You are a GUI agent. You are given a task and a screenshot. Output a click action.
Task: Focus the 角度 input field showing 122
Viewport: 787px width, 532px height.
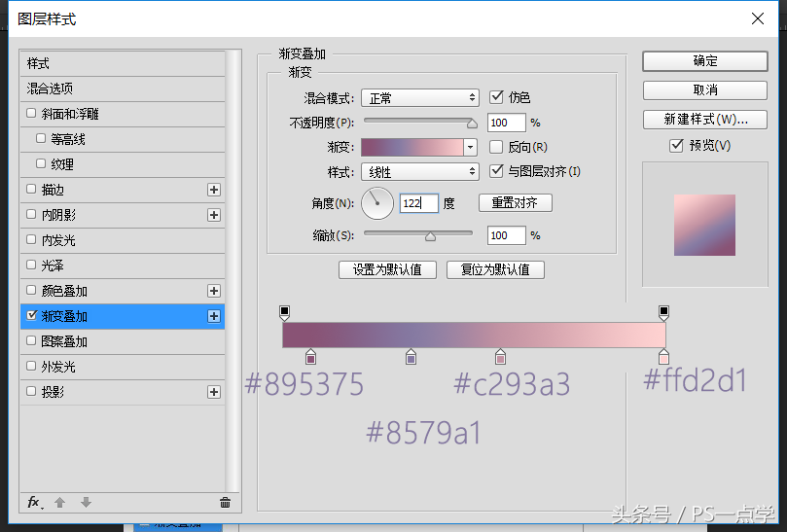pyautogui.click(x=419, y=203)
